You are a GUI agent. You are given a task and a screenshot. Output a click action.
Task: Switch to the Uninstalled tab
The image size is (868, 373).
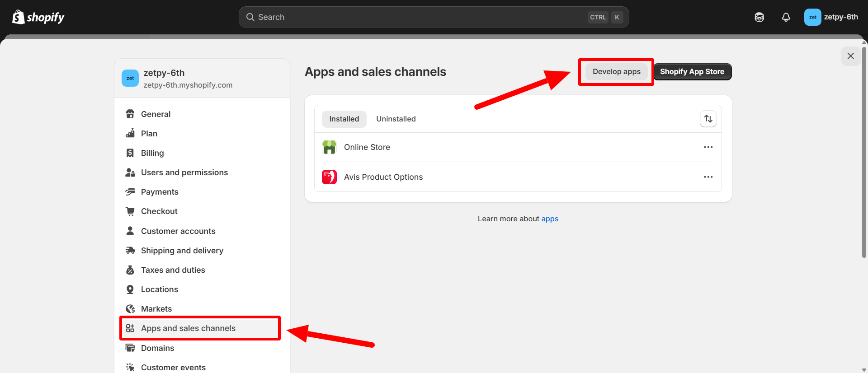pyautogui.click(x=396, y=119)
